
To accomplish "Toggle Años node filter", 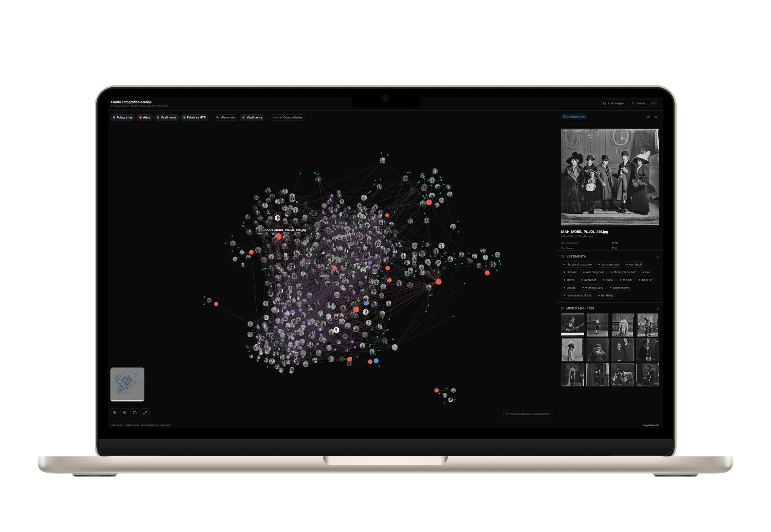I will click(145, 117).
